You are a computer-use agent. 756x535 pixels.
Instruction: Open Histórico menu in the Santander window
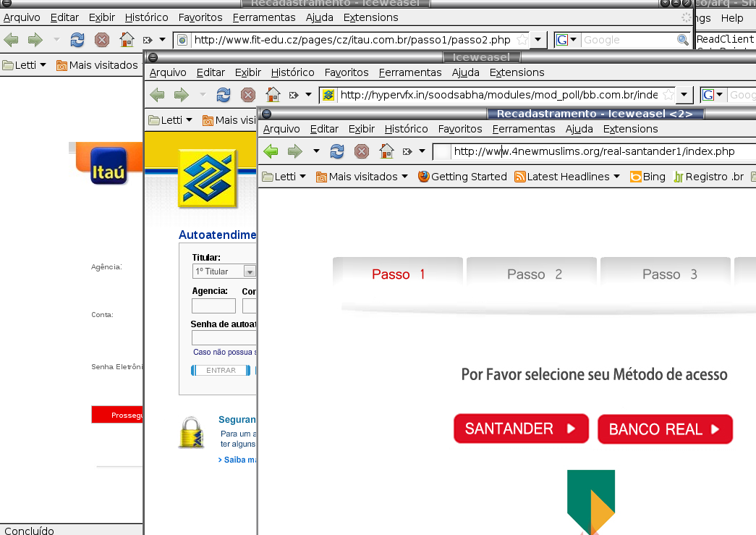click(x=407, y=130)
